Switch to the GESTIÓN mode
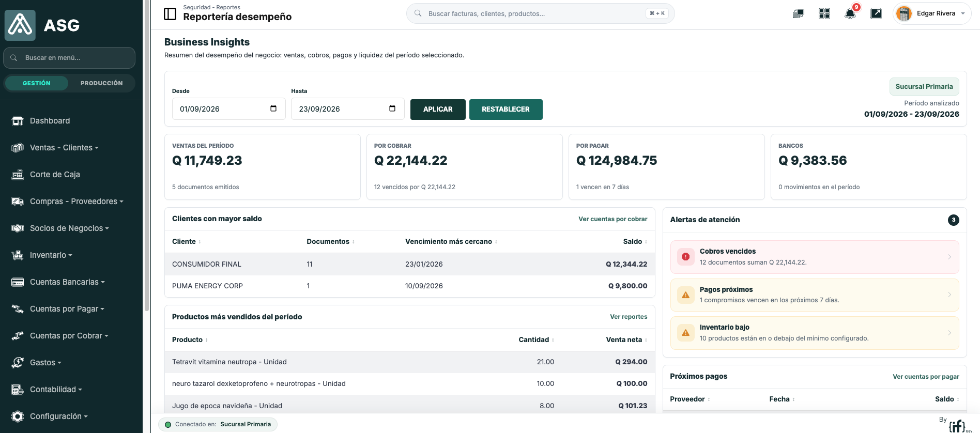This screenshot has height=433, width=980. 37,83
